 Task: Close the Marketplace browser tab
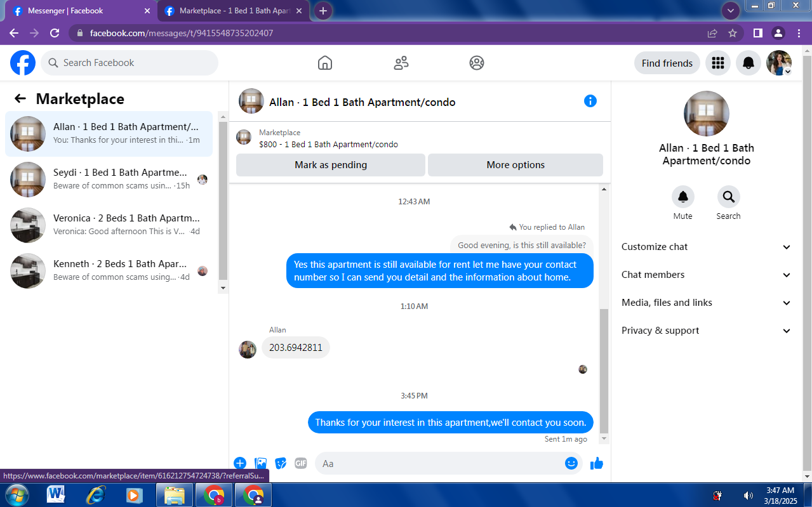[x=299, y=11]
